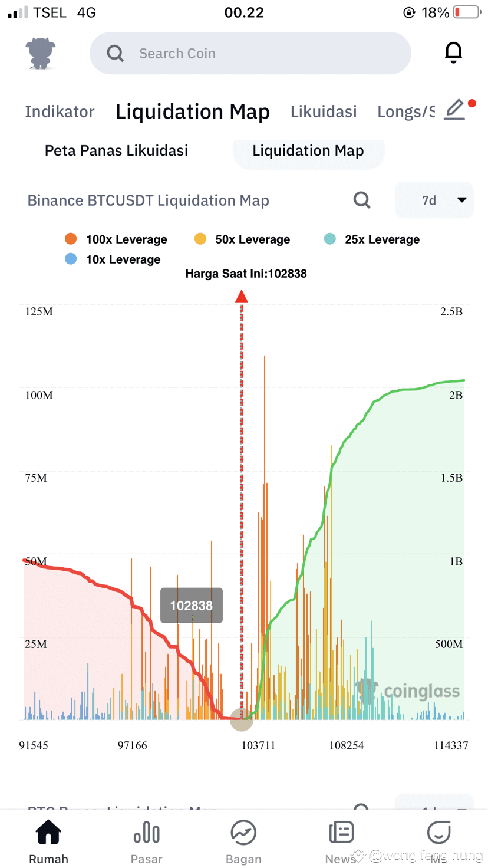488x868 pixels.
Task: Click the pencil edit icon near Longs/Shorts
Action: [454, 110]
